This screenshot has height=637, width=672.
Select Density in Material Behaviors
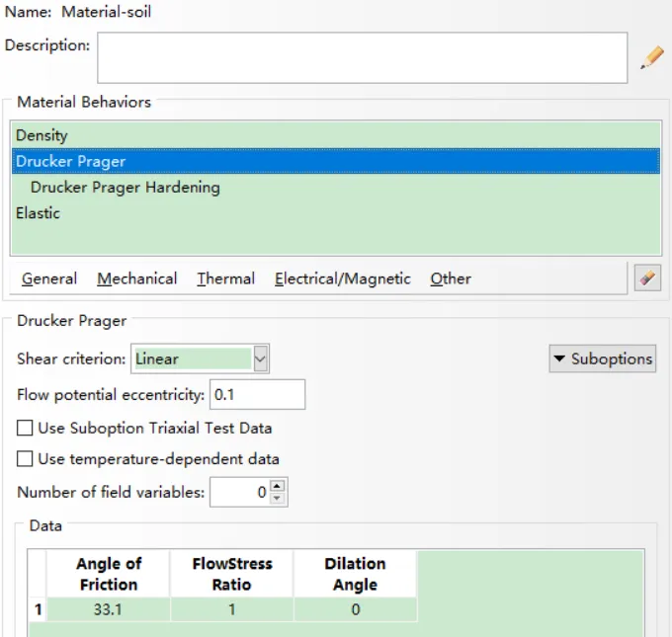tap(336, 135)
